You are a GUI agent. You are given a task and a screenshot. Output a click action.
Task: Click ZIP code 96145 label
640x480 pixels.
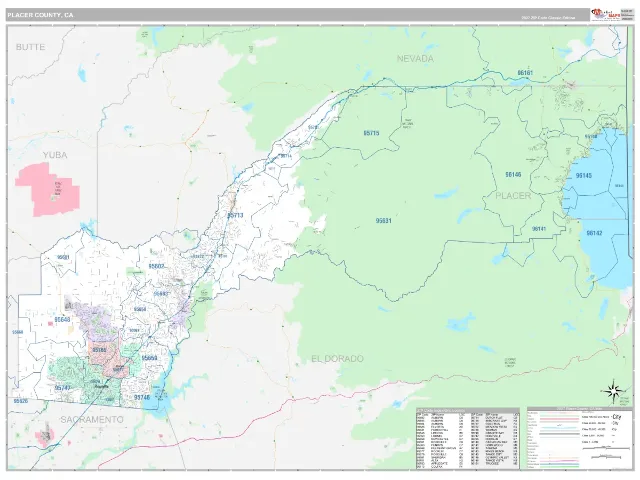584,176
